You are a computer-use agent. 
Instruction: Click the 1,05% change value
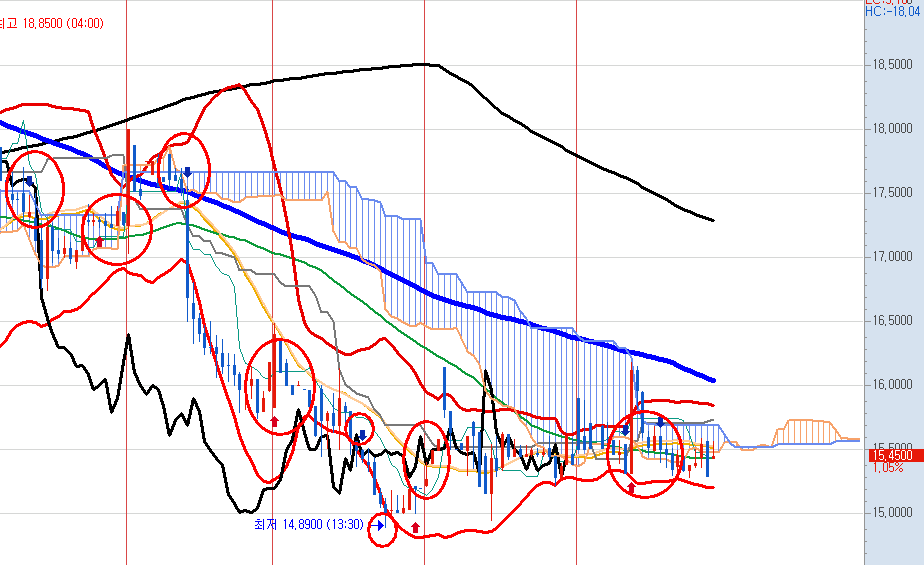click(x=887, y=468)
